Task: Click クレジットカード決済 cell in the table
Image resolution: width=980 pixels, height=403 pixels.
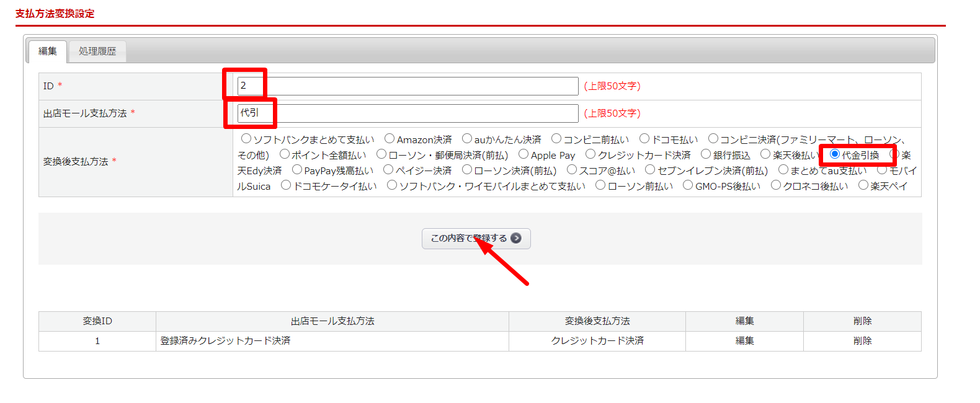Action: pos(597,341)
